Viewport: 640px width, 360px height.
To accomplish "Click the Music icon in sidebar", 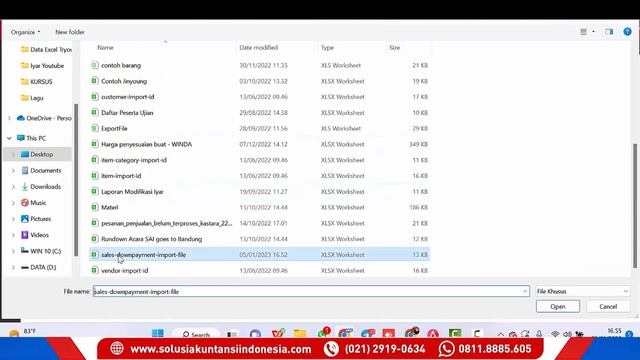I will tap(25, 202).
